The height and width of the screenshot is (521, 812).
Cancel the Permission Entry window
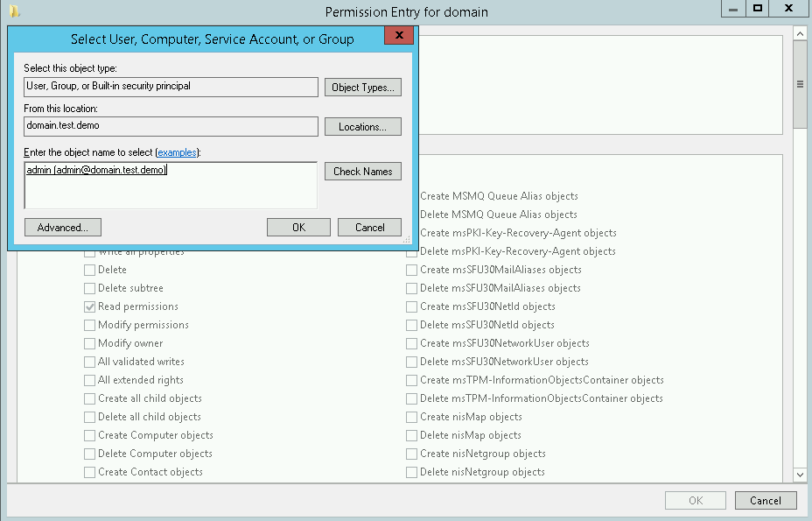(x=766, y=500)
